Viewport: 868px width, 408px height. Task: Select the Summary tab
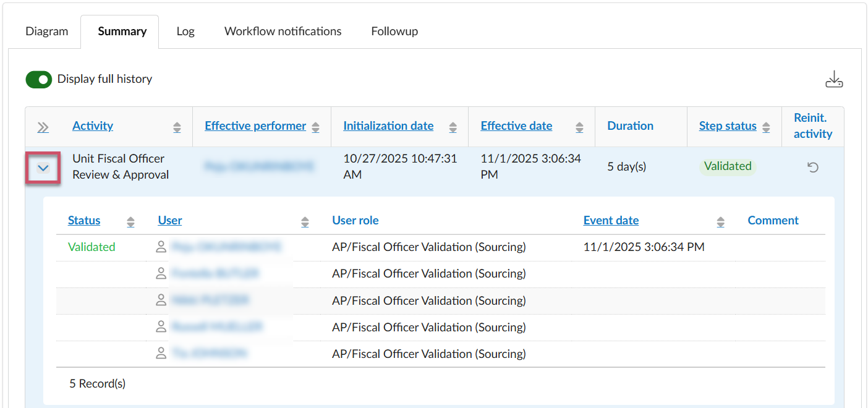point(122,31)
